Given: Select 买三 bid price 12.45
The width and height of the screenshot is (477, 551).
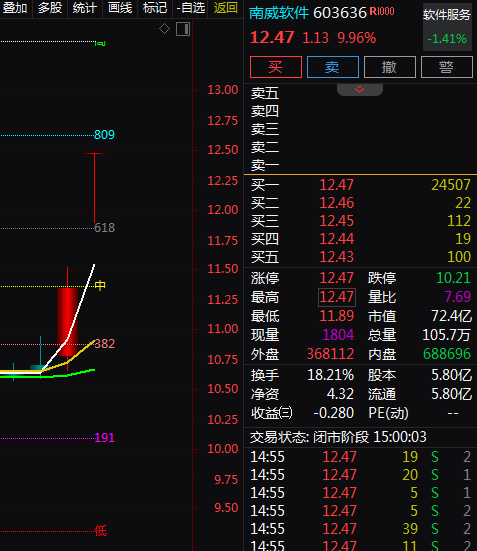Looking at the screenshot, I should tap(336, 221).
